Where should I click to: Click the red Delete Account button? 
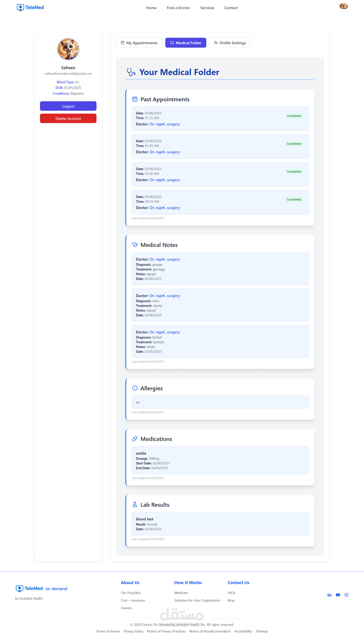click(68, 119)
